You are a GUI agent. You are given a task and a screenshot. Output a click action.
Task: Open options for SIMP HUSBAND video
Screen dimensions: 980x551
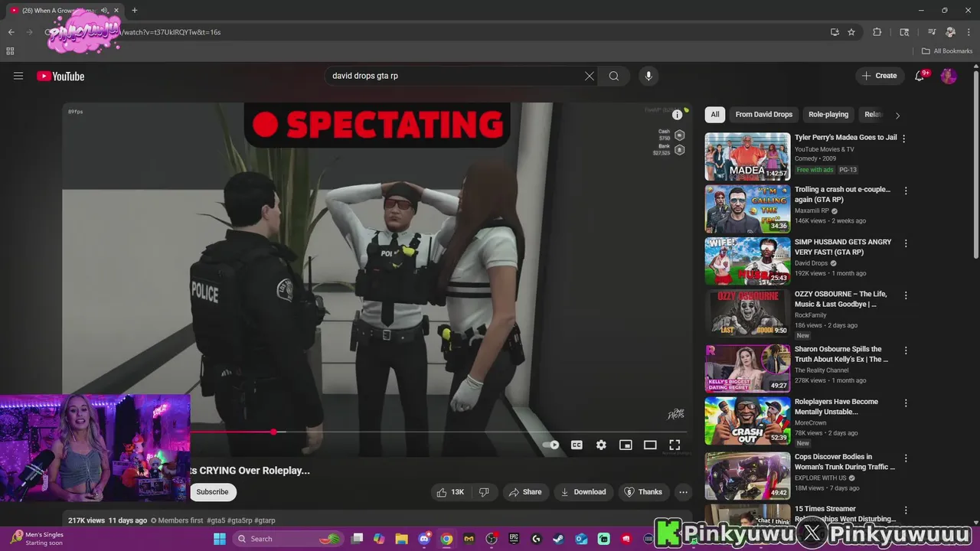(906, 243)
